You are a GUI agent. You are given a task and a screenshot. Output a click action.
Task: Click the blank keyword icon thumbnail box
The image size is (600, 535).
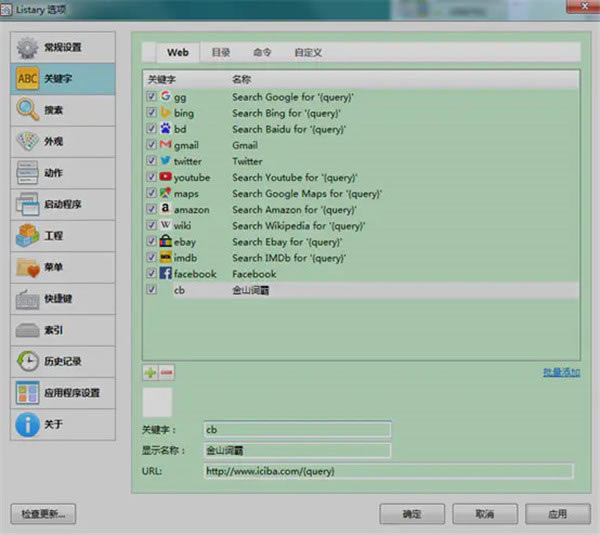pos(157,402)
